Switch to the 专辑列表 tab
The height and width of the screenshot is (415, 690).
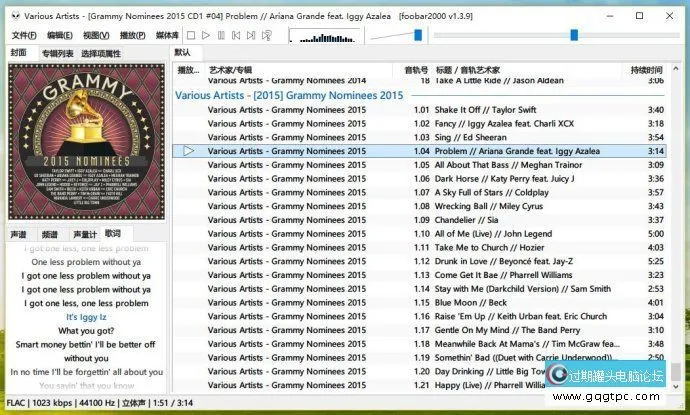click(x=57, y=53)
